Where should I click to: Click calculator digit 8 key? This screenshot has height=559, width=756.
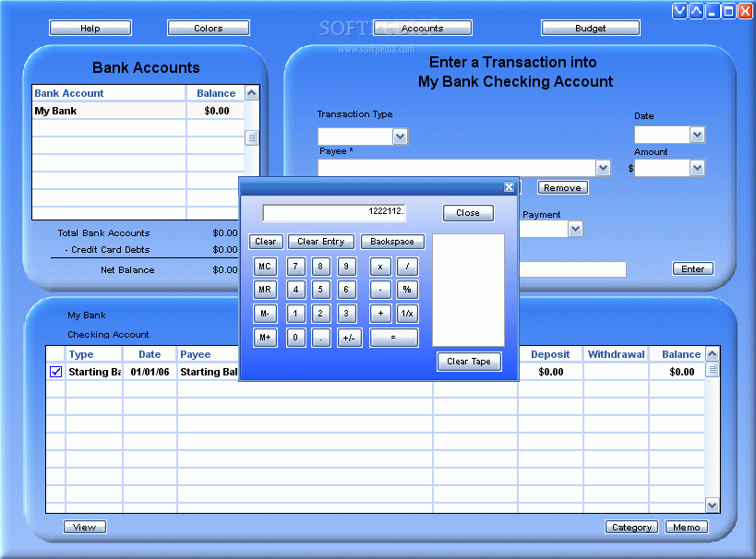point(320,267)
